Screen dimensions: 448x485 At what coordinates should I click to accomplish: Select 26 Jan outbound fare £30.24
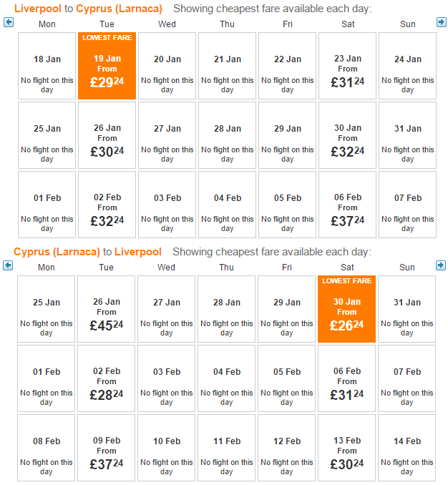107,135
